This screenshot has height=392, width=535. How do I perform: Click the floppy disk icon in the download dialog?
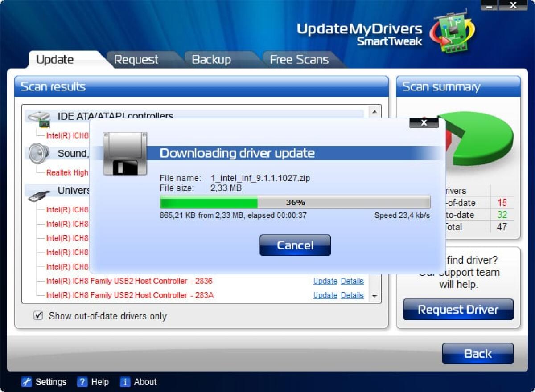[125, 152]
